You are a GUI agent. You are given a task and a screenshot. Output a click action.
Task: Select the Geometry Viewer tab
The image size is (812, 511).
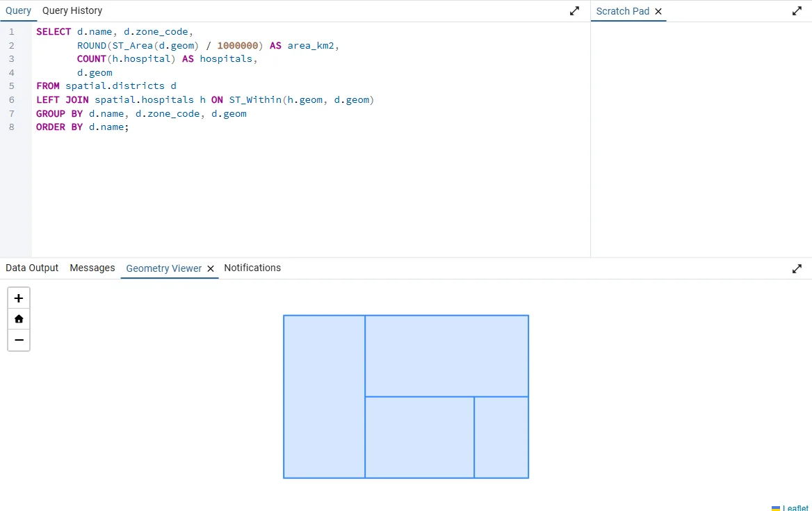[163, 268]
